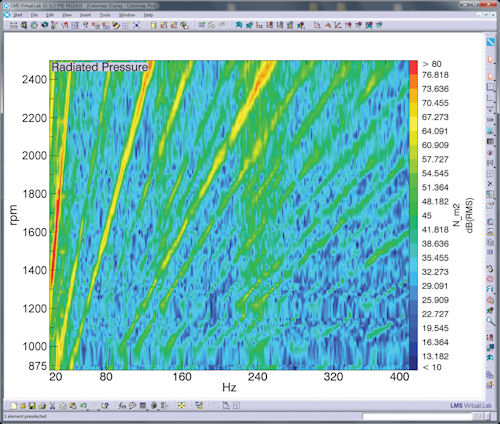Screen dimensions: 500x424
Task: Click the 2400 tick label on the rpm axis
Action: (x=34, y=80)
